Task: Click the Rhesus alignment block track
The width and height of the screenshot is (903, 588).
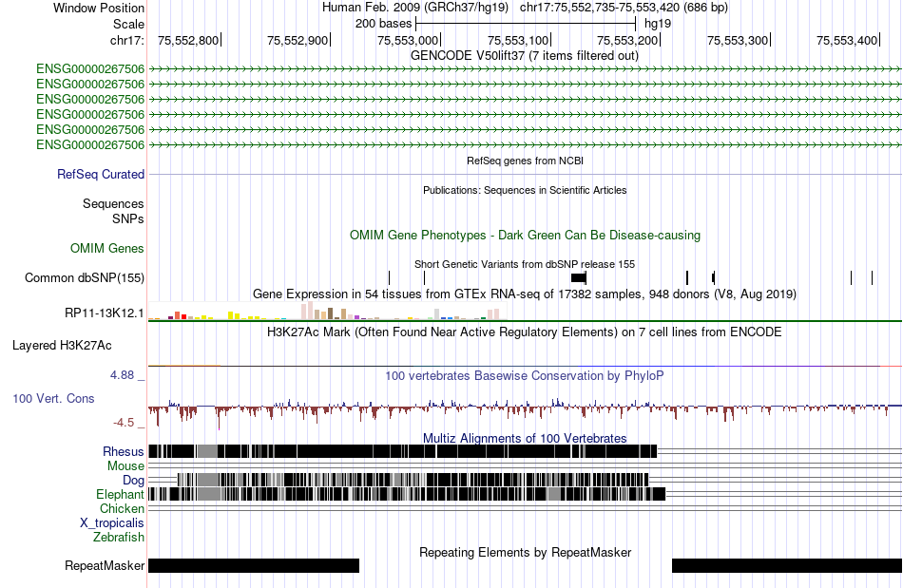Action: (403, 451)
